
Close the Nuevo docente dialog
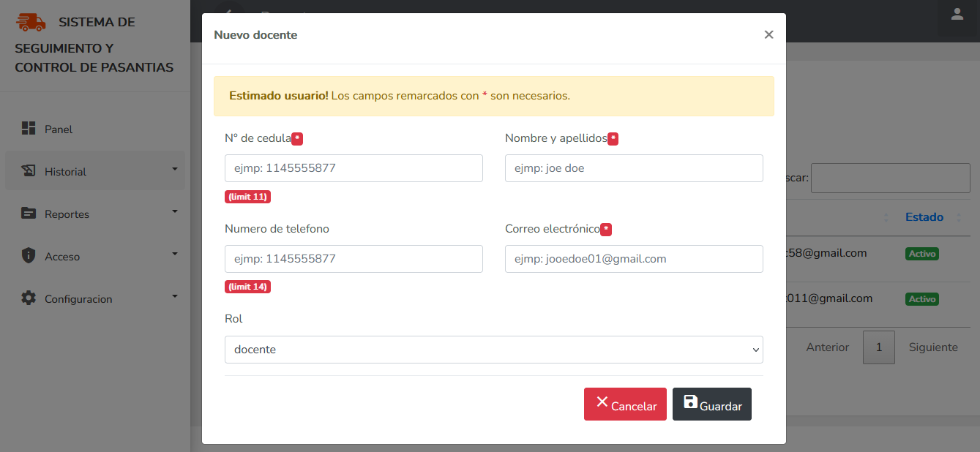tap(768, 34)
